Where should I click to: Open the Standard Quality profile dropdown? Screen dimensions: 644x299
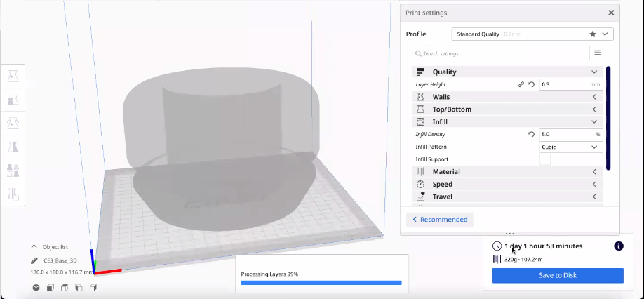[532, 34]
